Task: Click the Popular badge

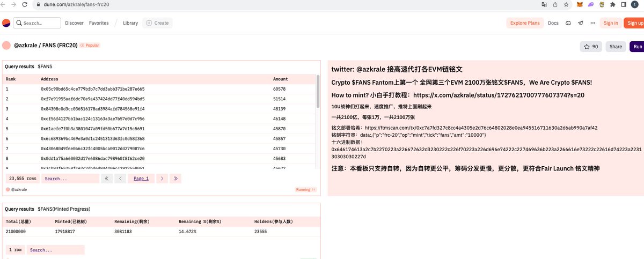Action: 90,46
